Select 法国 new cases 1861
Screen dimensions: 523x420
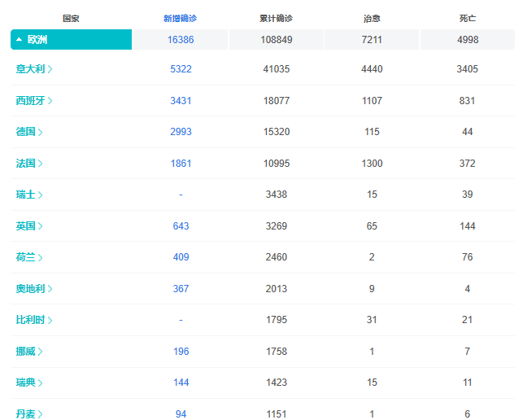tap(181, 164)
